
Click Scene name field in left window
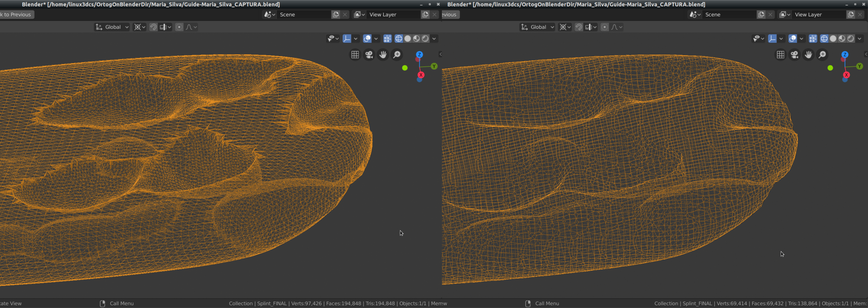(304, 15)
